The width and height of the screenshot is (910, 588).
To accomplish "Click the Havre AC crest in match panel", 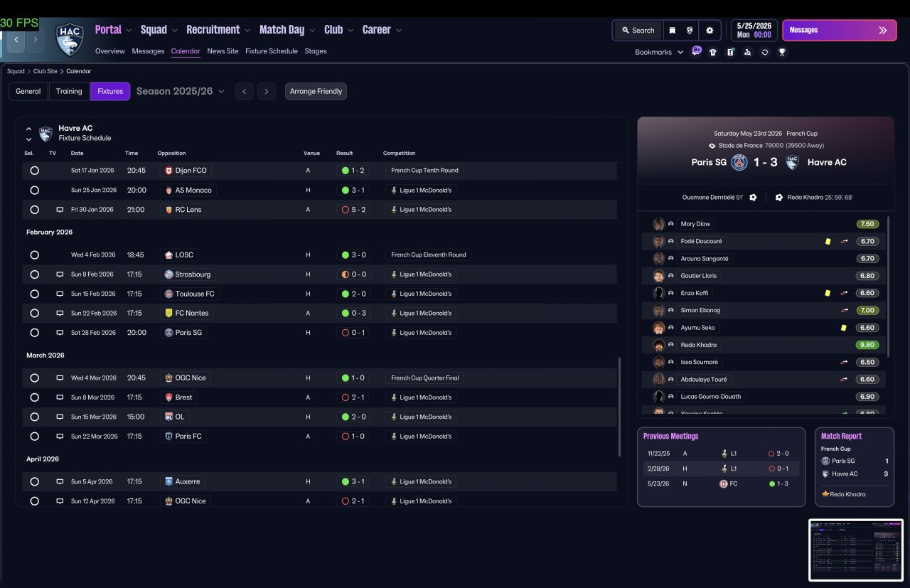I will [793, 162].
